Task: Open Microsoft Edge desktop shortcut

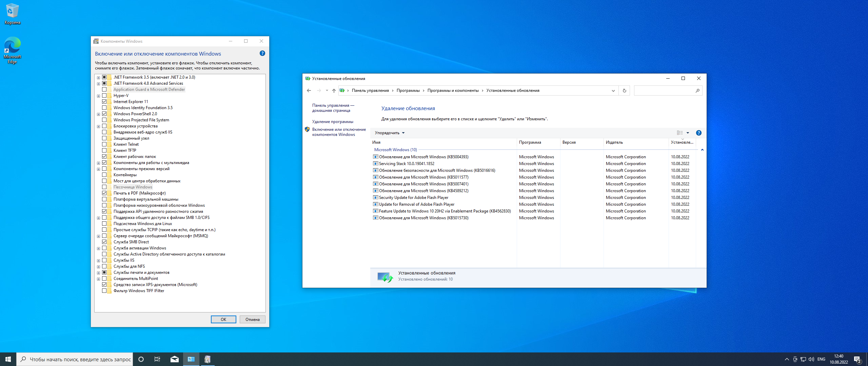Action: (12, 50)
